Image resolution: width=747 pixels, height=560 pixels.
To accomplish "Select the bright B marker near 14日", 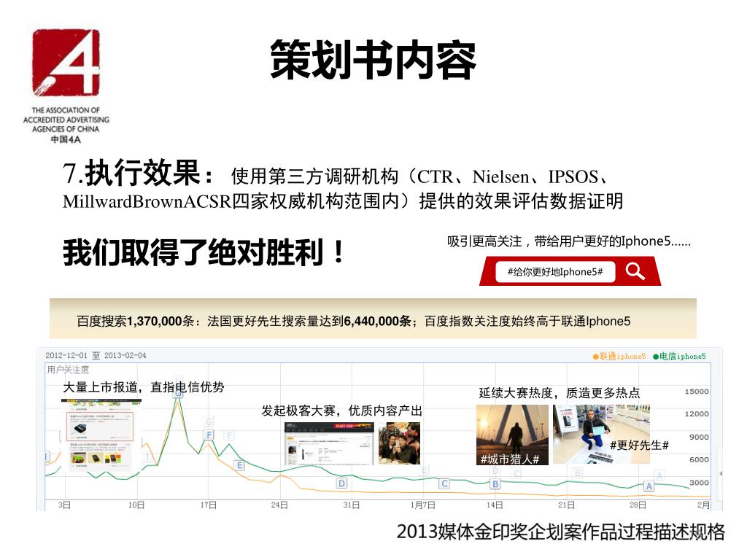I will coord(495,484).
